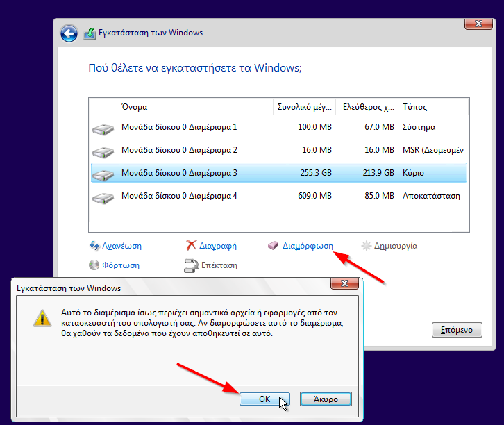
Task: Cancel the warning with Άκυρο button
Action: click(326, 399)
